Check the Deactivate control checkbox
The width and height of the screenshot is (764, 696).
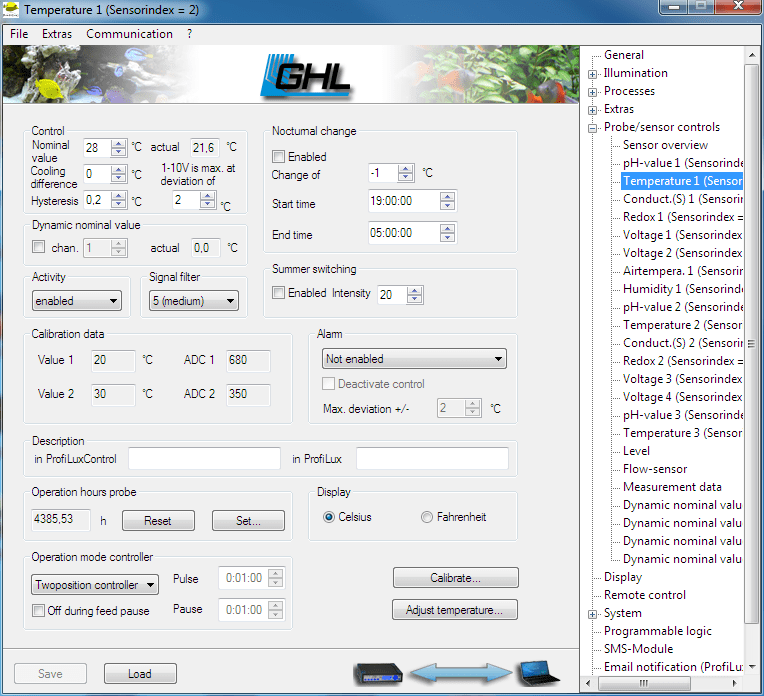click(x=328, y=384)
